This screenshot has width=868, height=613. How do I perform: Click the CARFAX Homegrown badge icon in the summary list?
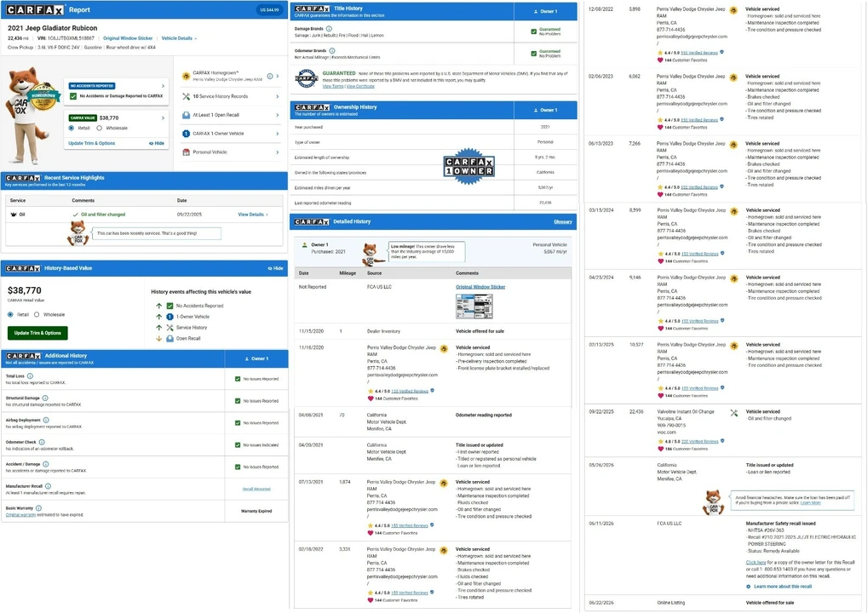(186, 76)
